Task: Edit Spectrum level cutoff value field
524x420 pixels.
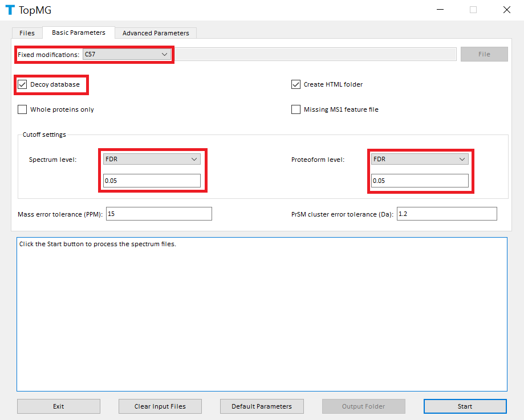Action: pos(152,181)
